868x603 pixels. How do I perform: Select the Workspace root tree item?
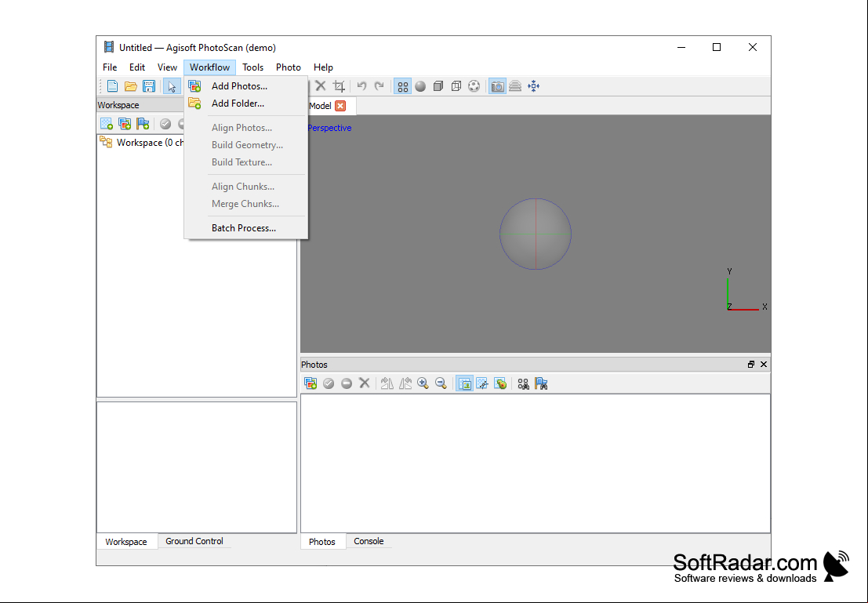click(142, 142)
